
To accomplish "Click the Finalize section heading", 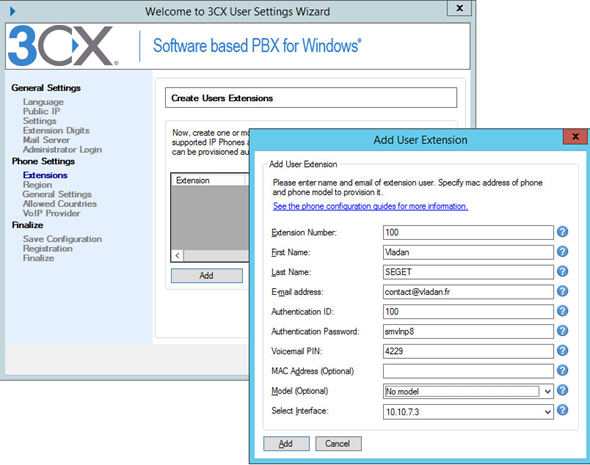I will (27, 225).
